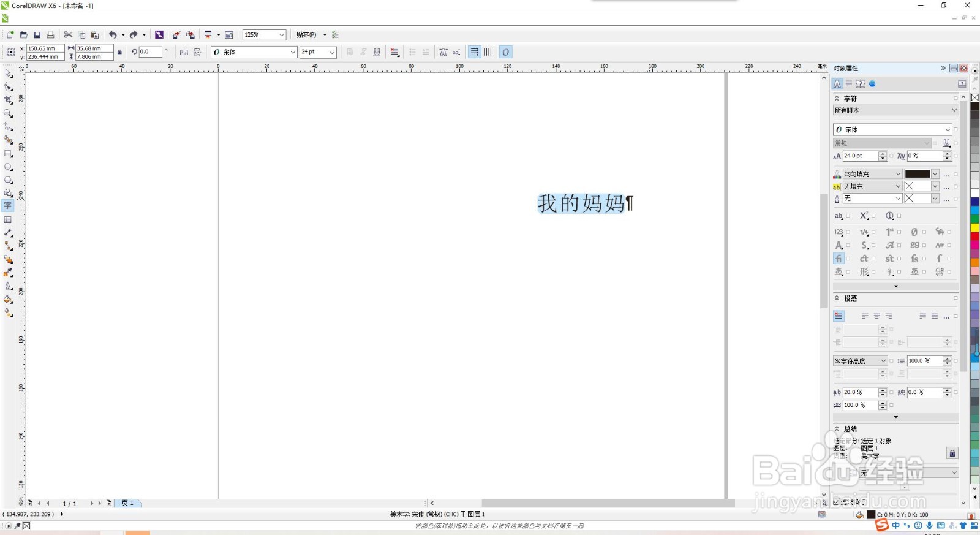The width and height of the screenshot is (980, 535).
Task: Click the Import icon
Action: click(177, 35)
